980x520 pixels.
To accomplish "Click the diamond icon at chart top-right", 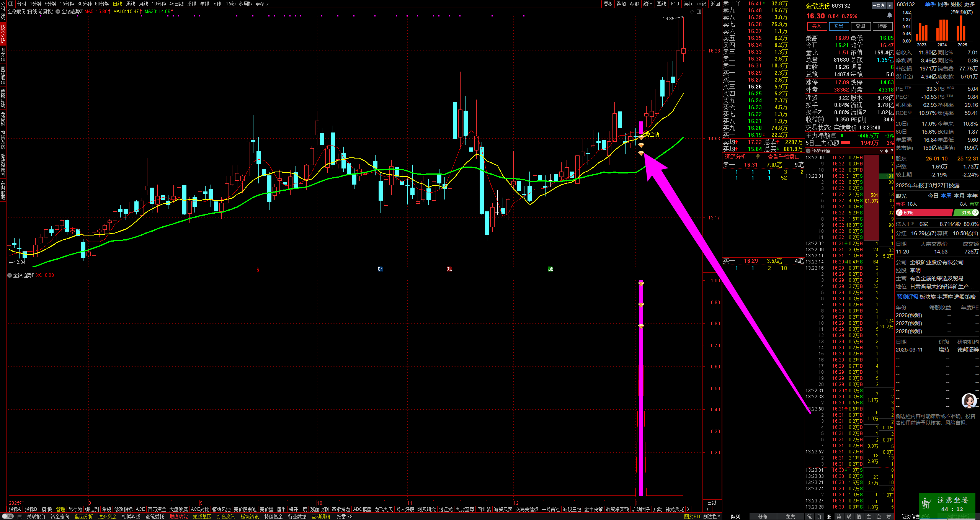I will click(692, 12).
